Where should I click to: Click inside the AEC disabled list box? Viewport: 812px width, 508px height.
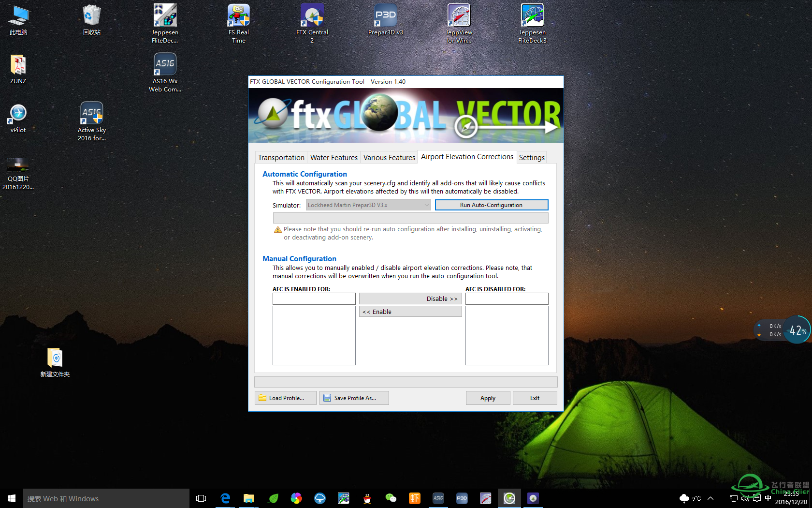click(507, 335)
